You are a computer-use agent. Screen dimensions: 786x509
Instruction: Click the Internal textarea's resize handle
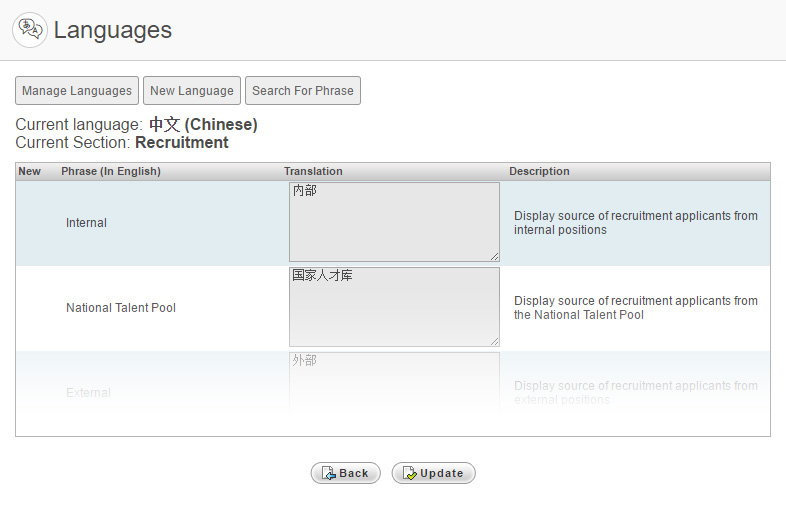(495, 257)
